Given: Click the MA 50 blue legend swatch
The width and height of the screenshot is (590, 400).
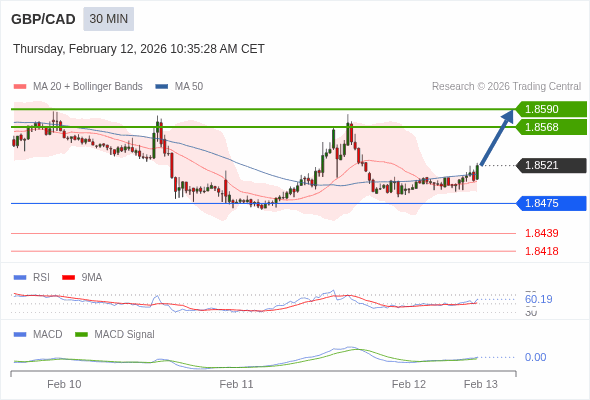Looking at the screenshot, I should (162, 87).
